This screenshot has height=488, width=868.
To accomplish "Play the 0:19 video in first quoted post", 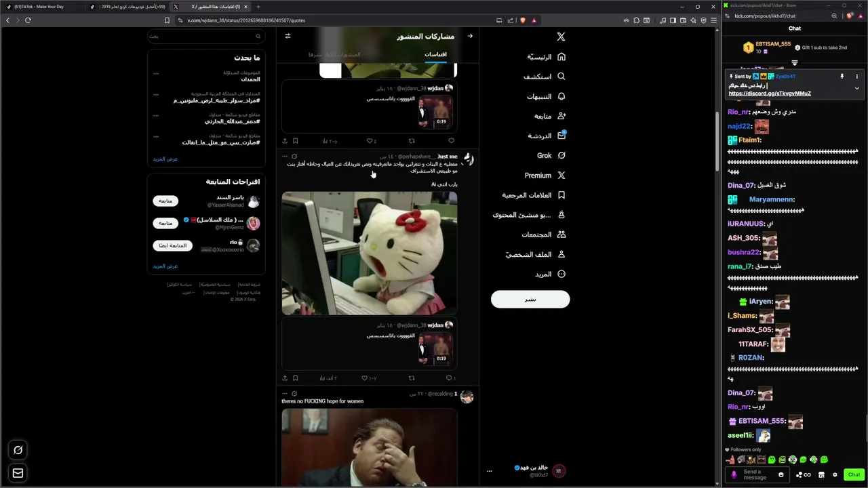I will pos(434,112).
